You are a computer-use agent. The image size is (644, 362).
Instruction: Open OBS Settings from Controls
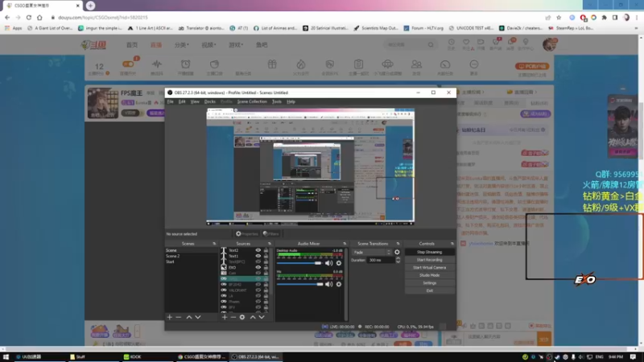[430, 283]
